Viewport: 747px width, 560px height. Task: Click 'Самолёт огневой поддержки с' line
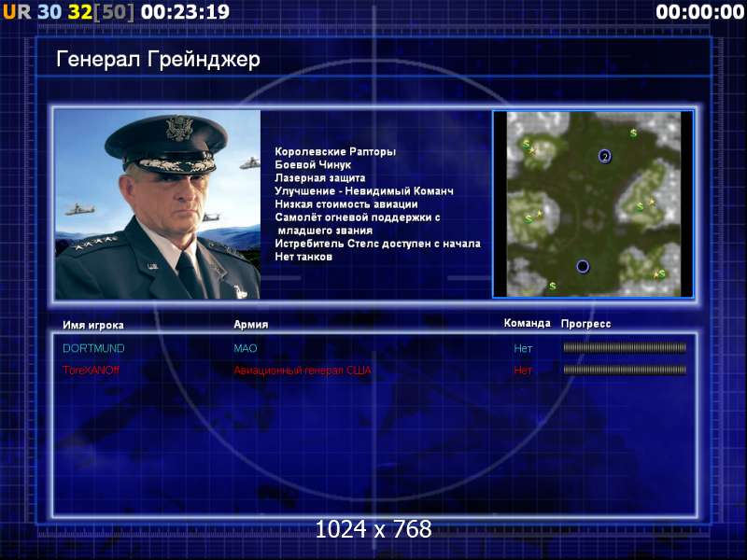pyautogui.click(x=358, y=217)
